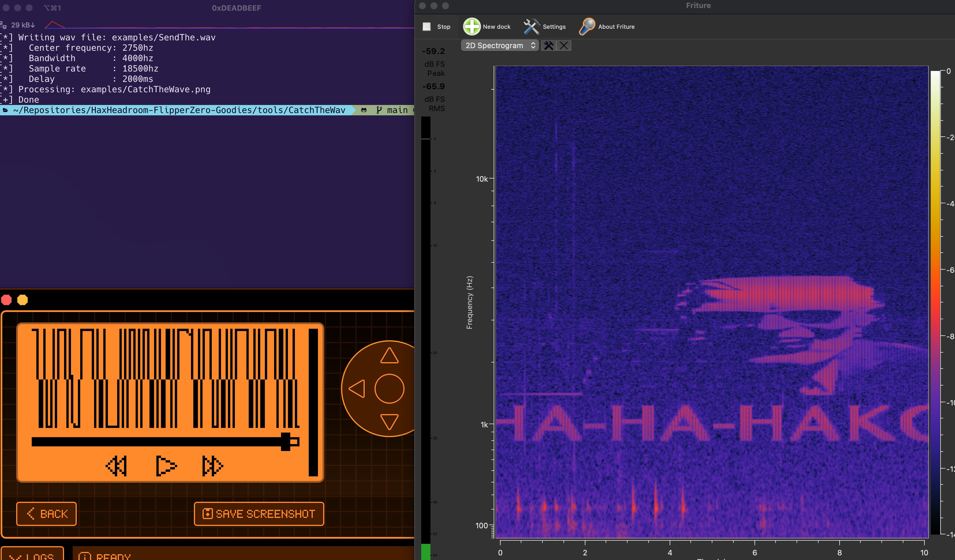Viewport: 955px width, 560px height.
Task: Open Friture Settings with wrench-hammer icon
Action: tap(544, 27)
